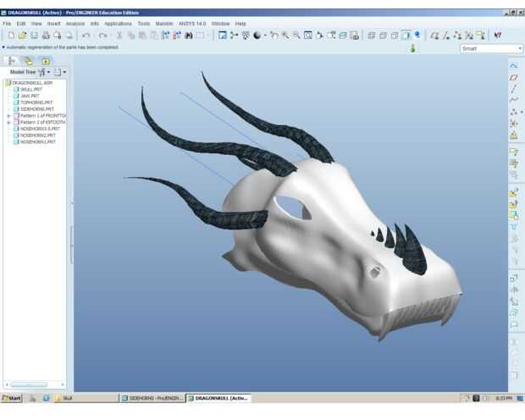Viewport: 525px width, 420px height.
Task: Open the Appearance gallery sphere icon
Action: coord(257,36)
